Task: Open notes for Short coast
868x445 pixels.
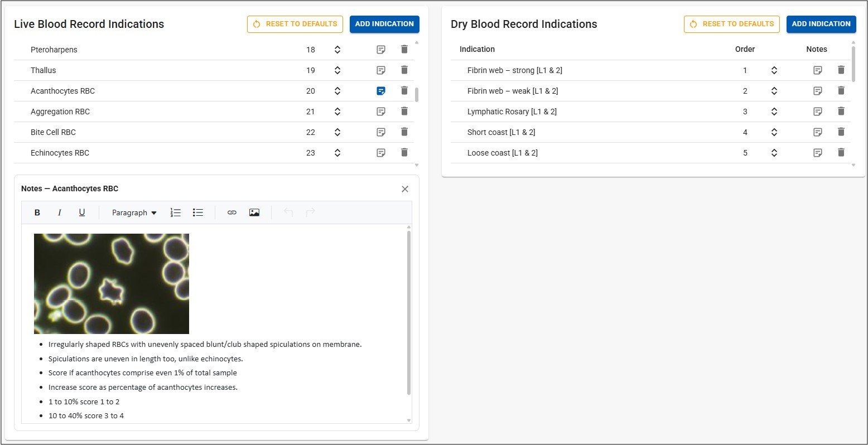Action: 818,132
